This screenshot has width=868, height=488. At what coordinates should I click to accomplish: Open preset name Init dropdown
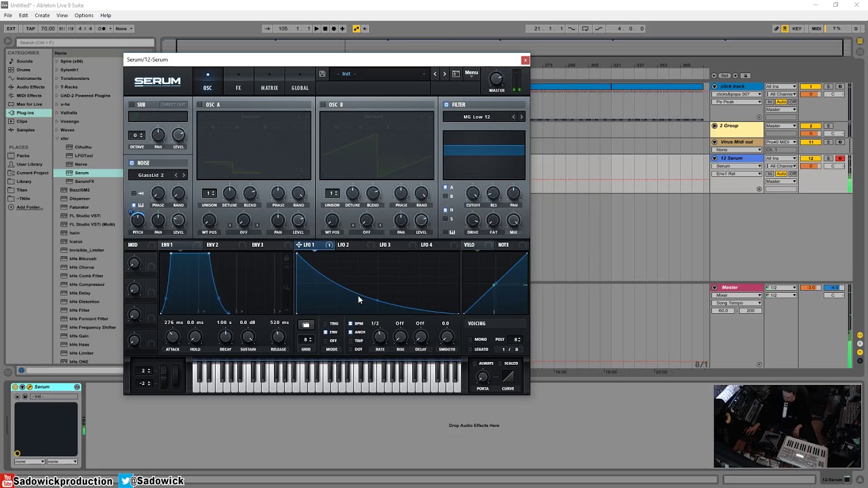point(380,74)
